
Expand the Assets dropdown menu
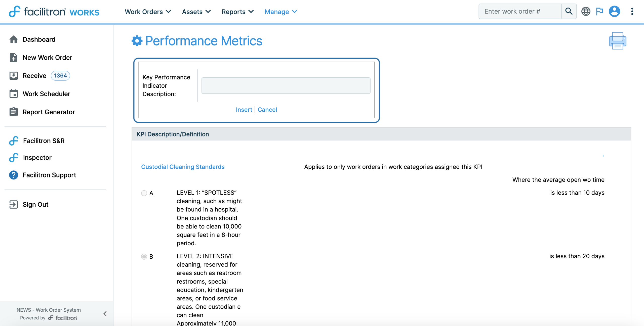point(196,12)
